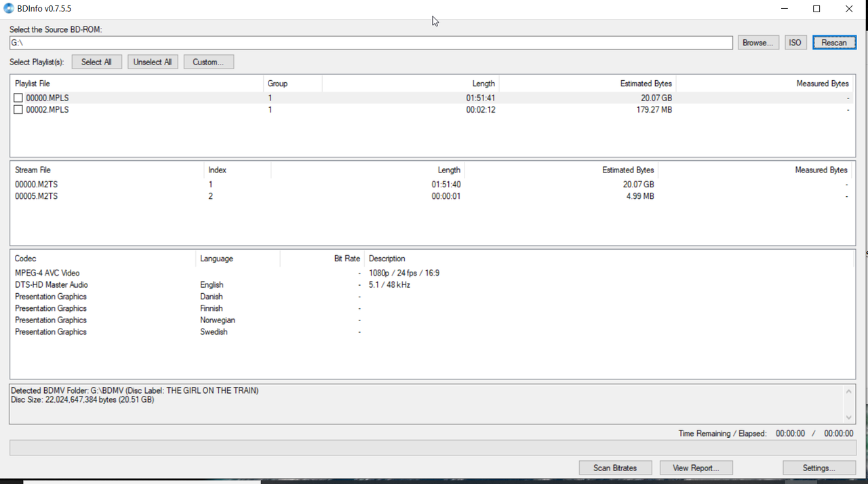Click Select All playlists button
Screen dimensions: 868x484
pos(96,62)
